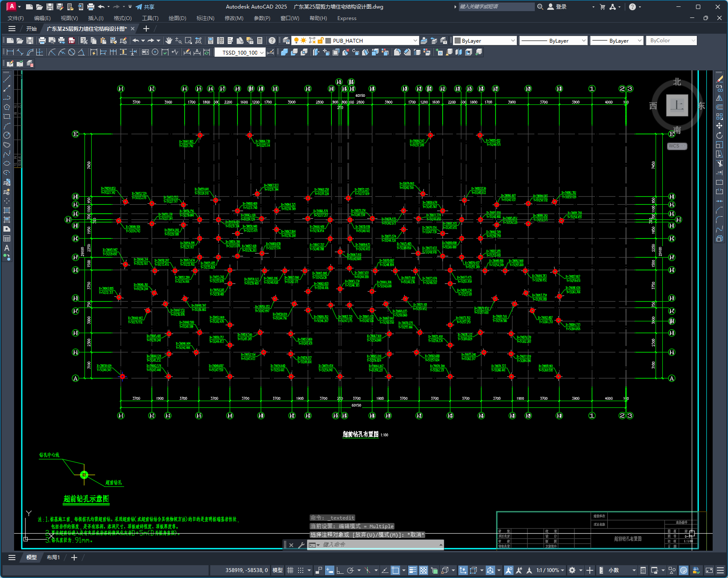
Task: Select the Linear dimension tool
Action: tap(10, 52)
